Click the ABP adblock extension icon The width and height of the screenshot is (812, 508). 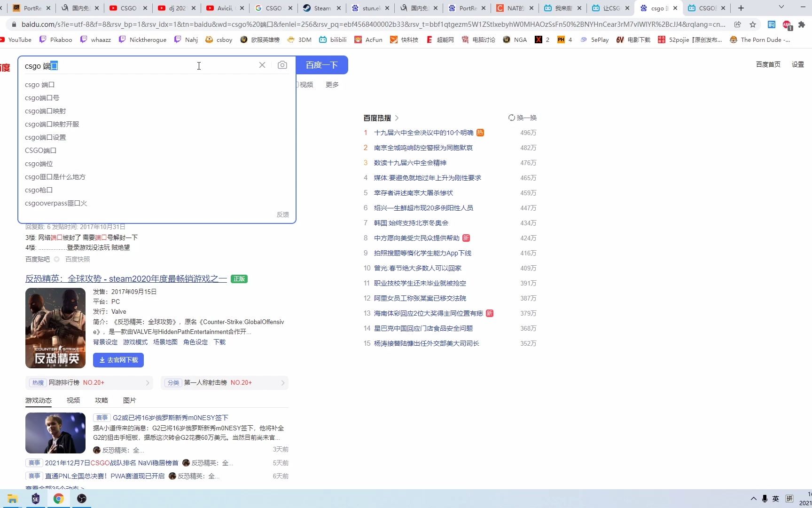pyautogui.click(x=787, y=24)
